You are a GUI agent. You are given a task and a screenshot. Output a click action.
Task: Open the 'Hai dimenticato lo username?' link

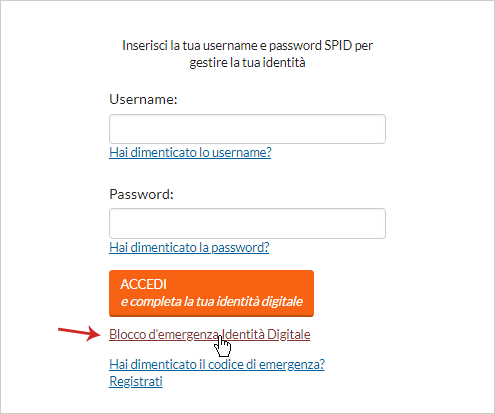tap(190, 153)
